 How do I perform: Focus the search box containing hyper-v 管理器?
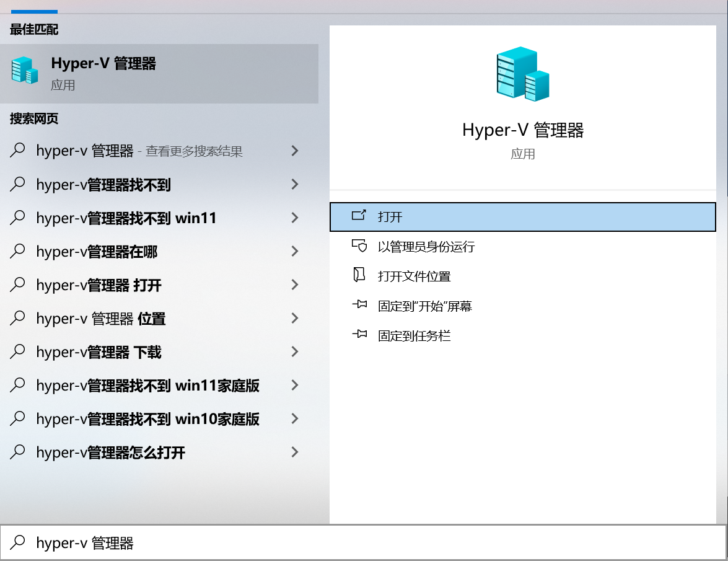[364, 542]
